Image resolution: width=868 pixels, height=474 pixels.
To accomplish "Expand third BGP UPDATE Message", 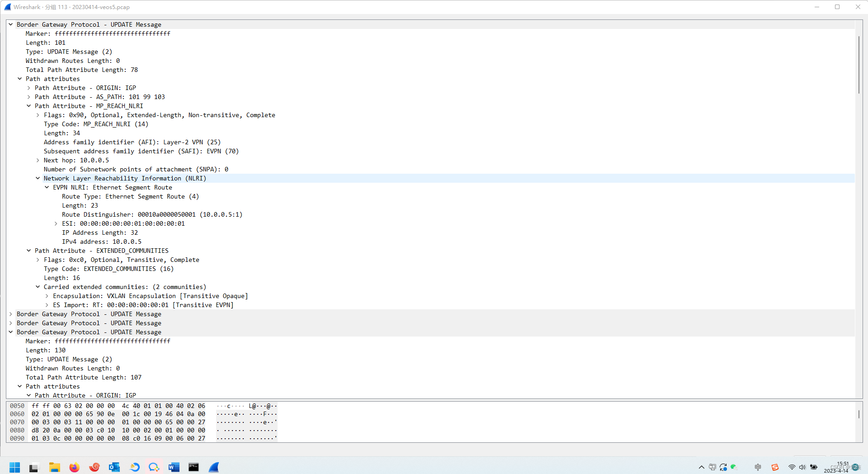I will click(11, 323).
